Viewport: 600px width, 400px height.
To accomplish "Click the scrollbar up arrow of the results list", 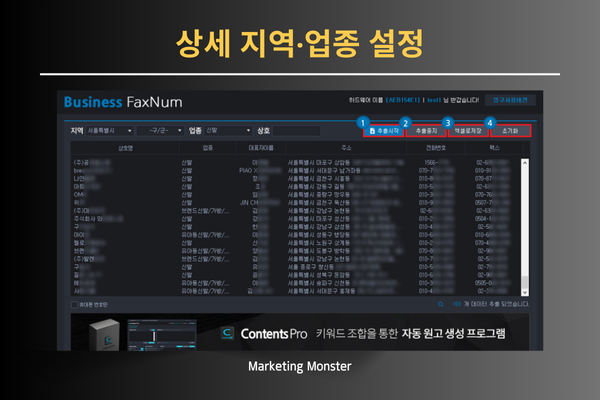I will click(525, 162).
